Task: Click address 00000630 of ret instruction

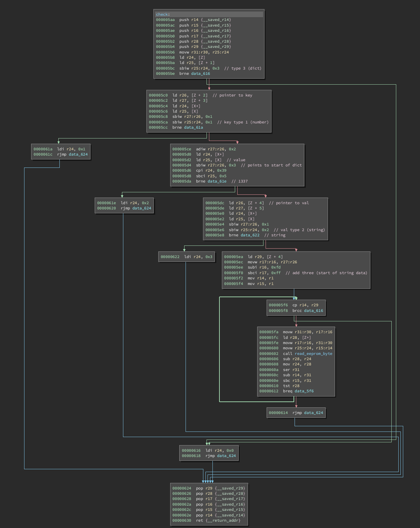Action: 181,521
